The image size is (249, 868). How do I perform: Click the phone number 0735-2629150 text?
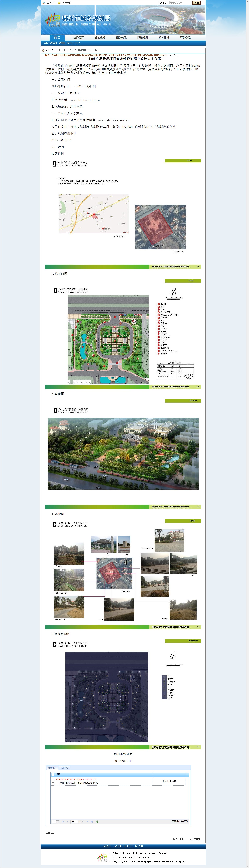[x=61, y=140]
